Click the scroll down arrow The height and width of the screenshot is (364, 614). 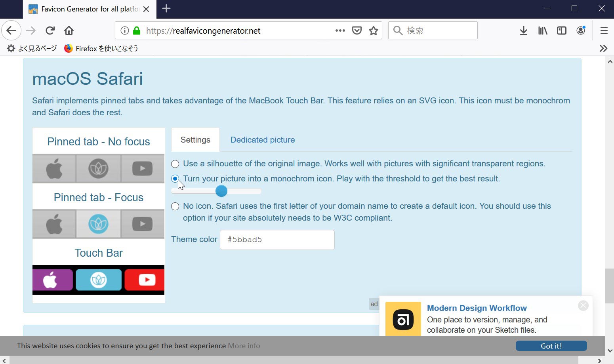tap(610, 351)
